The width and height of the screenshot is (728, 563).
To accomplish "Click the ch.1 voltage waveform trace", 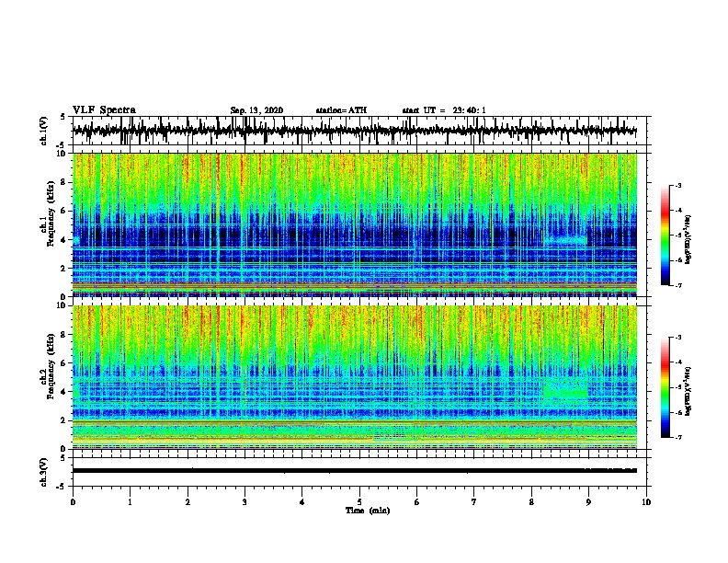I will click(x=354, y=131).
